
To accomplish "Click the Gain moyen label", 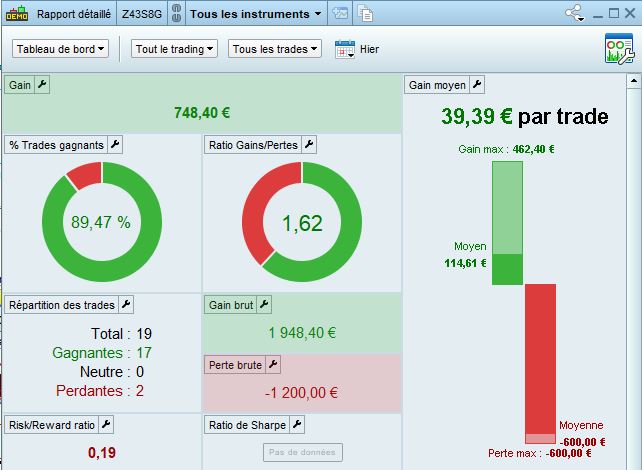I will pos(437,85).
